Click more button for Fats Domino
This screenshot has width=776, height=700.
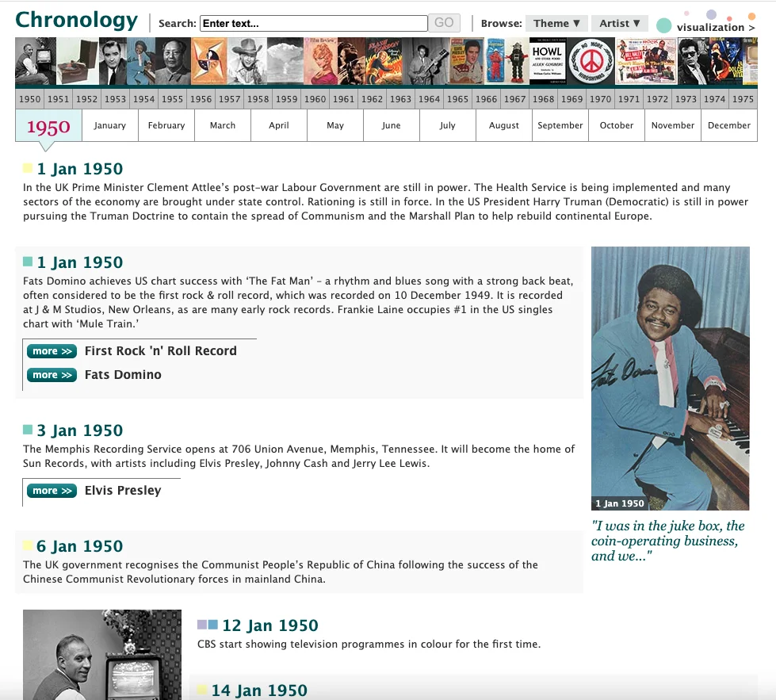52,375
